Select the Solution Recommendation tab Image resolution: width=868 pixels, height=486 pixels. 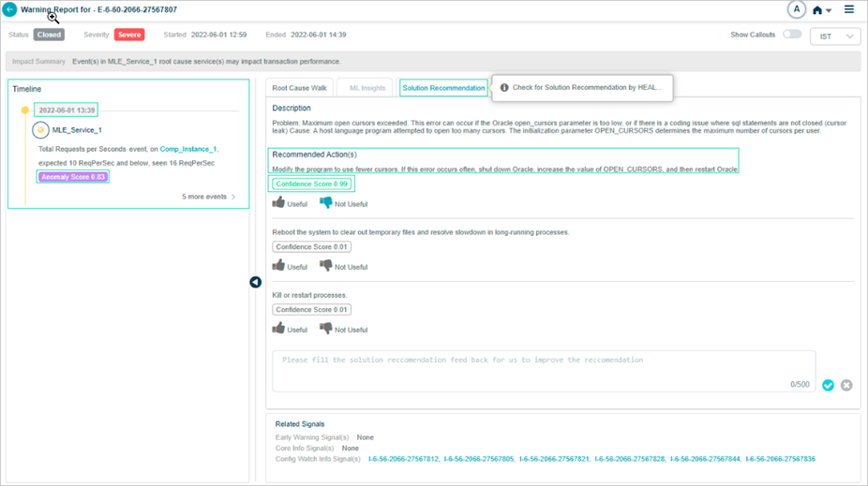[x=443, y=88]
